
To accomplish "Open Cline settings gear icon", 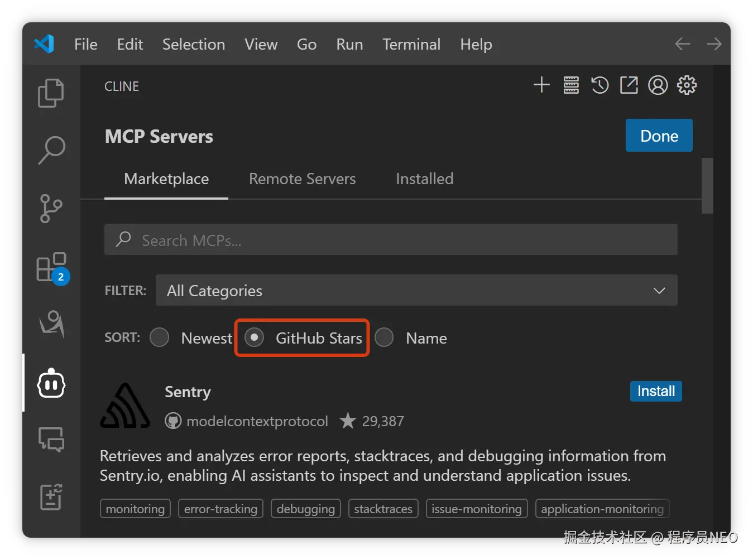I will [x=687, y=85].
